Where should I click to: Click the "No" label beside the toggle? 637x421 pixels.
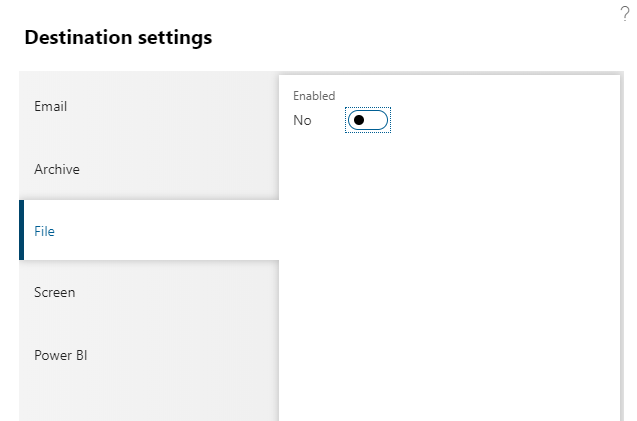(x=302, y=120)
